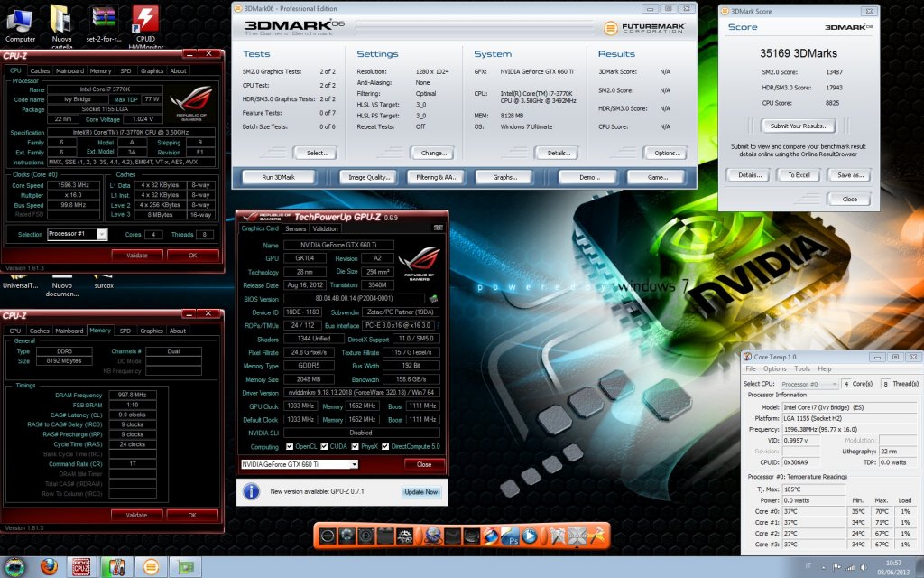Click the Action Center flag tray icon
924x578 pixels.
(x=836, y=567)
